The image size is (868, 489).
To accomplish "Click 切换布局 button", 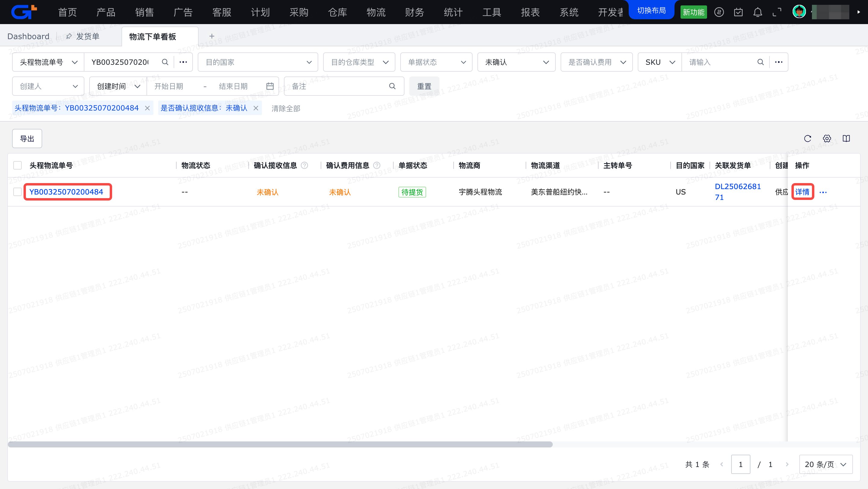I will click(651, 11).
